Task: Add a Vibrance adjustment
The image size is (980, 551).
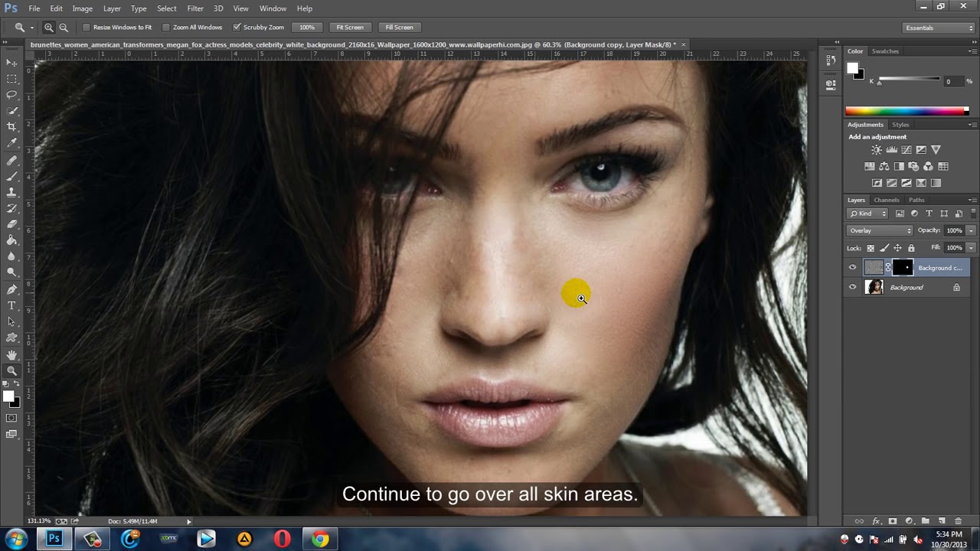Action: [x=936, y=150]
